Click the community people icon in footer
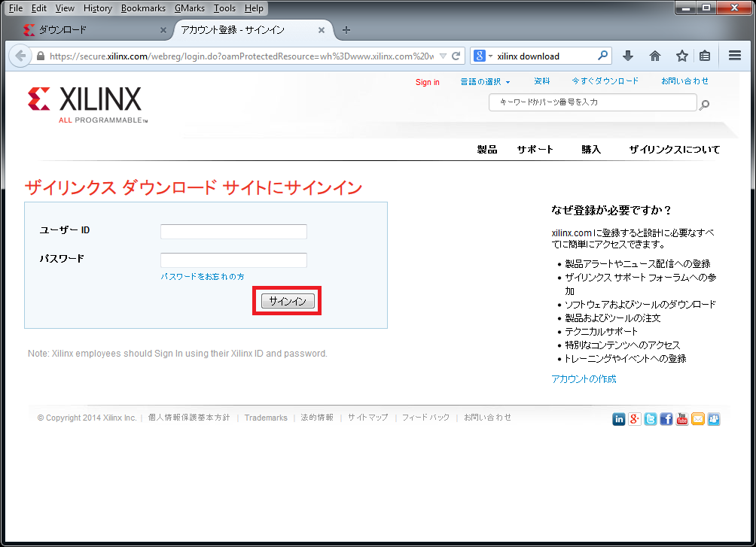Viewport: 756px width, 547px height. coord(714,419)
